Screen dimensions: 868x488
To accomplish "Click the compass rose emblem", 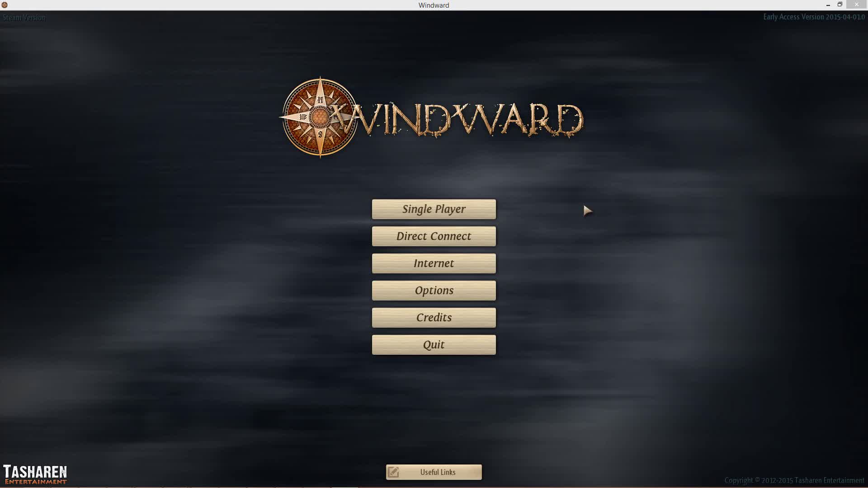I will 320,117.
